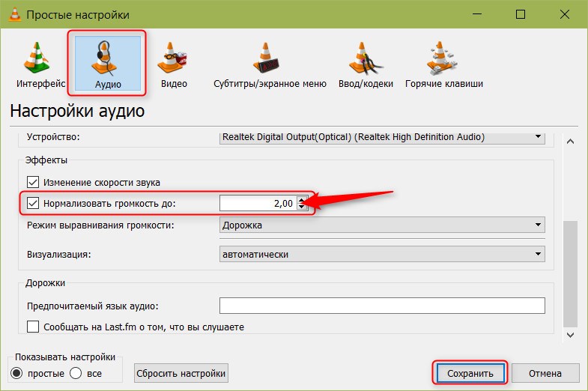
Task: Click the Визуализация: label
Action: click(x=59, y=254)
